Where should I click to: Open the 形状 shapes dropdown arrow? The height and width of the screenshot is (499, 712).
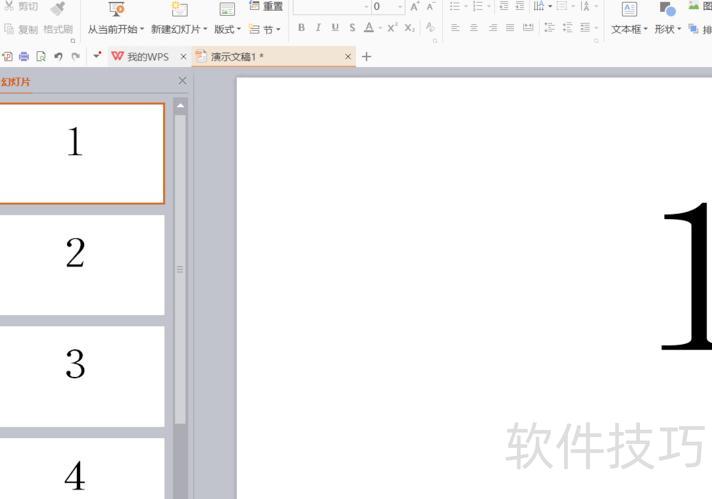point(679,29)
